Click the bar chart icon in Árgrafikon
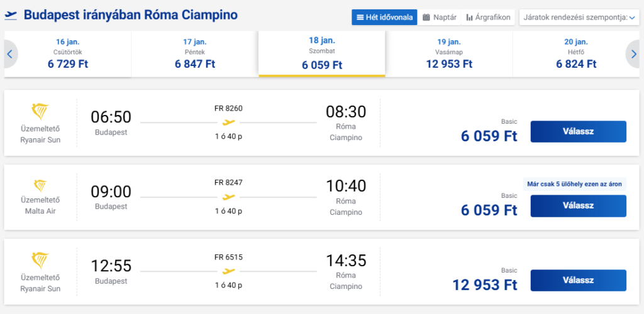Screen dimensions: 644x314 (469, 18)
